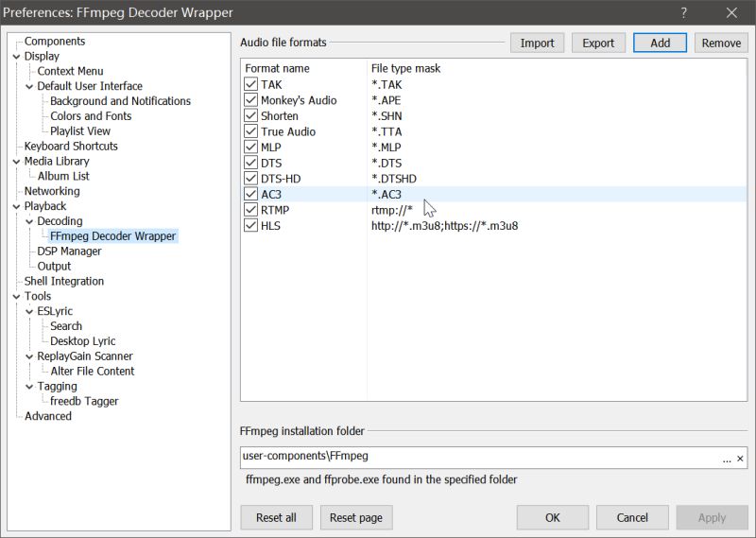Collapse the ReplayGain Scanner node
Image resolution: width=756 pixels, height=538 pixels.
pyautogui.click(x=29, y=356)
